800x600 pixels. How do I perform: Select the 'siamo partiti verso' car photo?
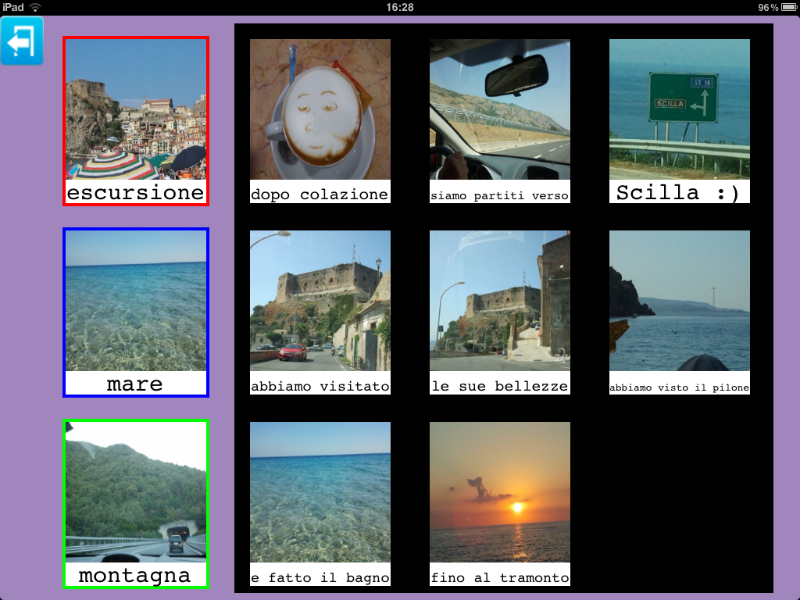coord(500,110)
